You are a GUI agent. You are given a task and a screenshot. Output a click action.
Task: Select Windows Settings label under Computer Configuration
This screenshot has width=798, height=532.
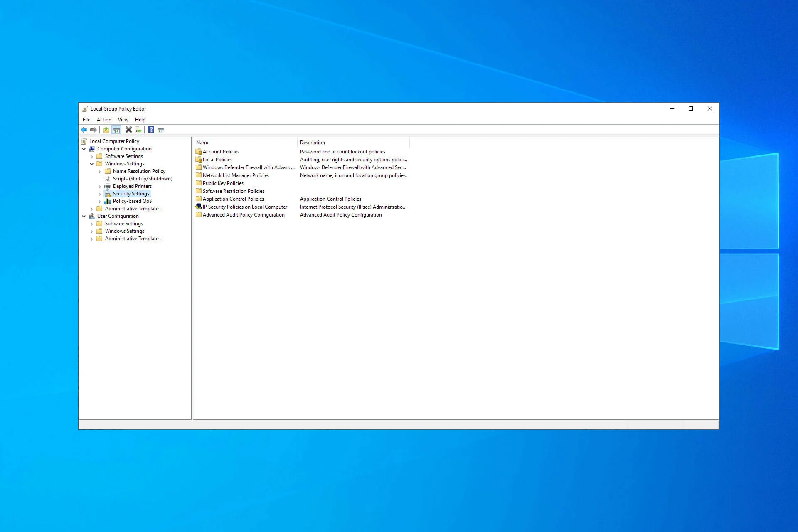click(125, 164)
